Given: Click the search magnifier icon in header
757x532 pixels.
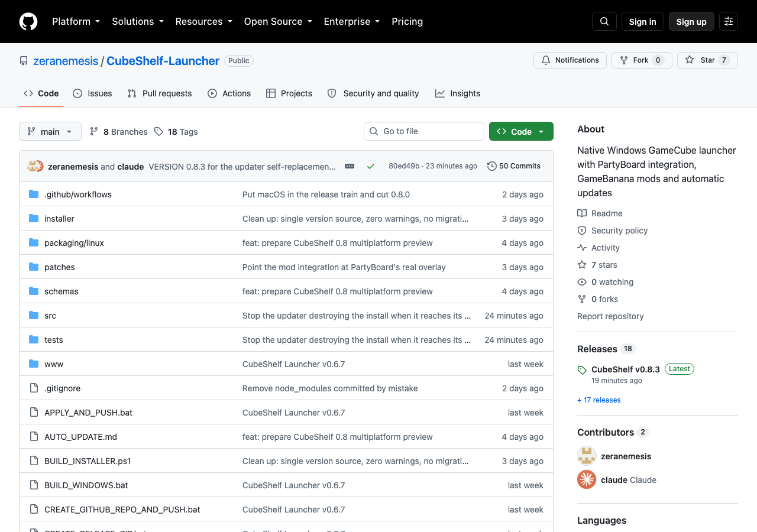Looking at the screenshot, I should click(604, 21).
